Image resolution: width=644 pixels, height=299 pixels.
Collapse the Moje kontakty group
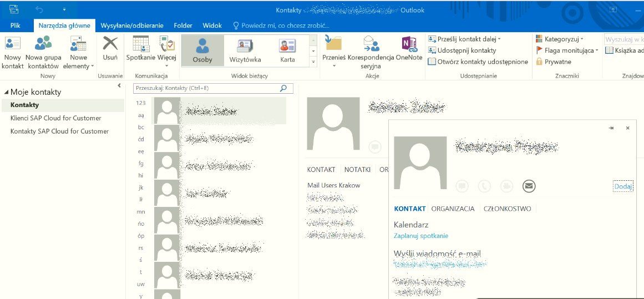tap(6, 92)
